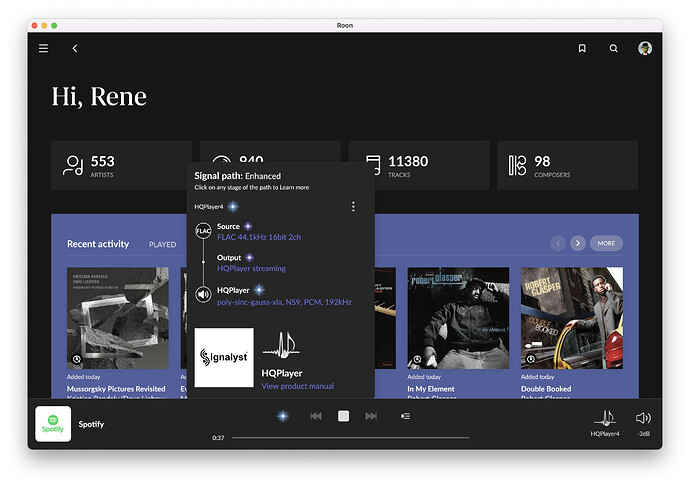Click the Recent activity heading
Screen dimensions: 690x486
click(98, 244)
